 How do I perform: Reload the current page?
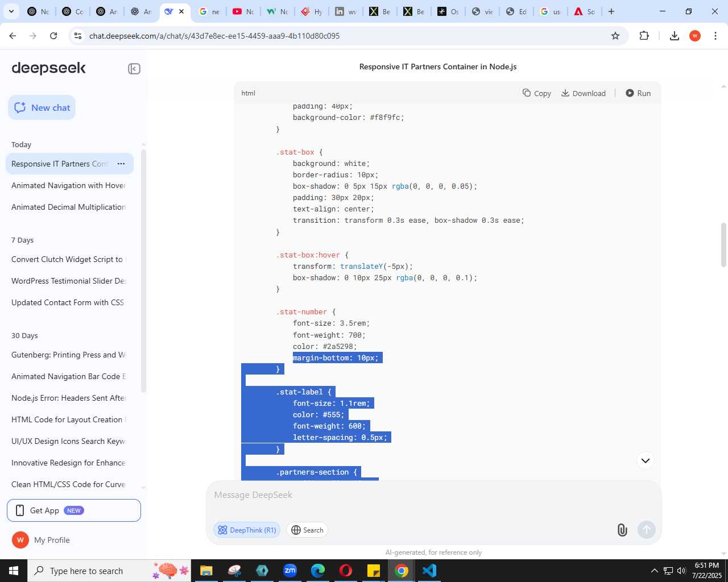click(x=53, y=36)
